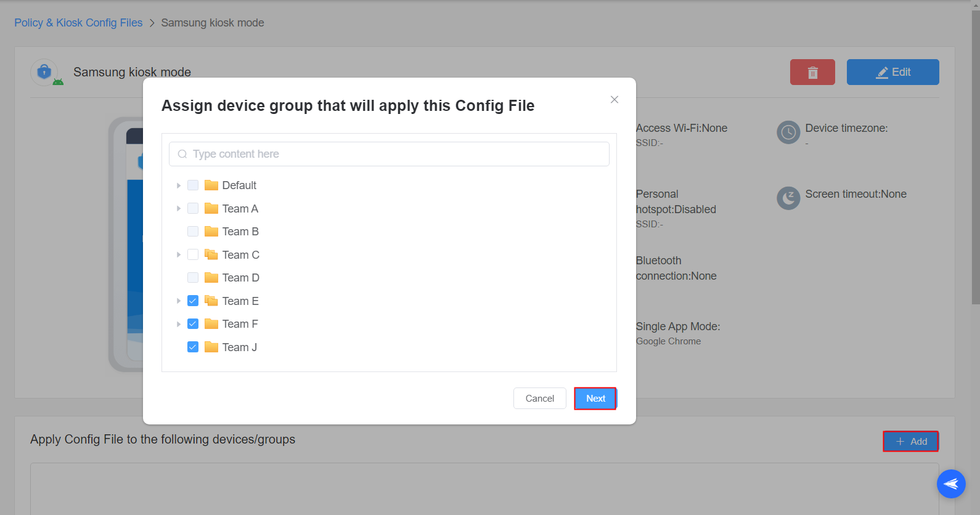The width and height of the screenshot is (980, 515).
Task: Click the delete trash icon
Action: (812, 72)
